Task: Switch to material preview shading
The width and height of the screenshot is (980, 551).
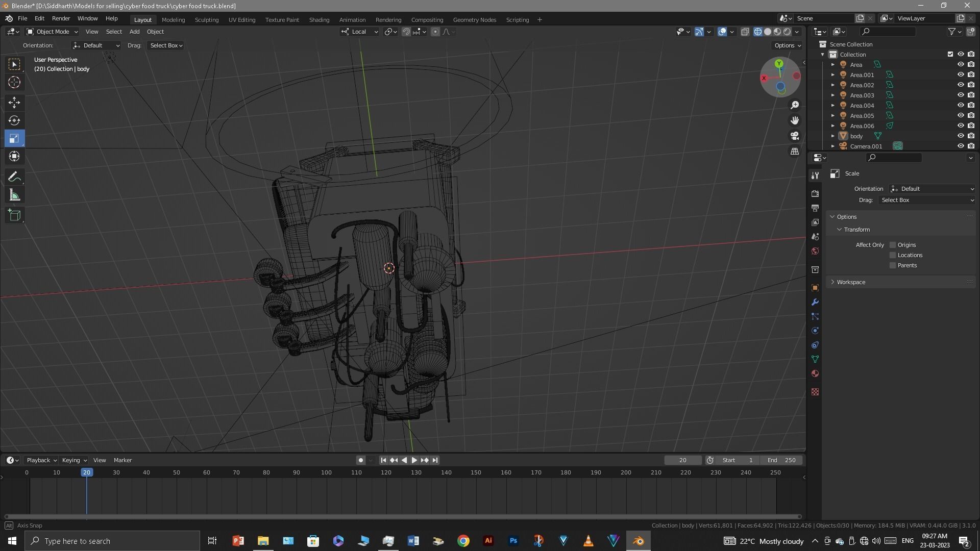Action: point(777,32)
